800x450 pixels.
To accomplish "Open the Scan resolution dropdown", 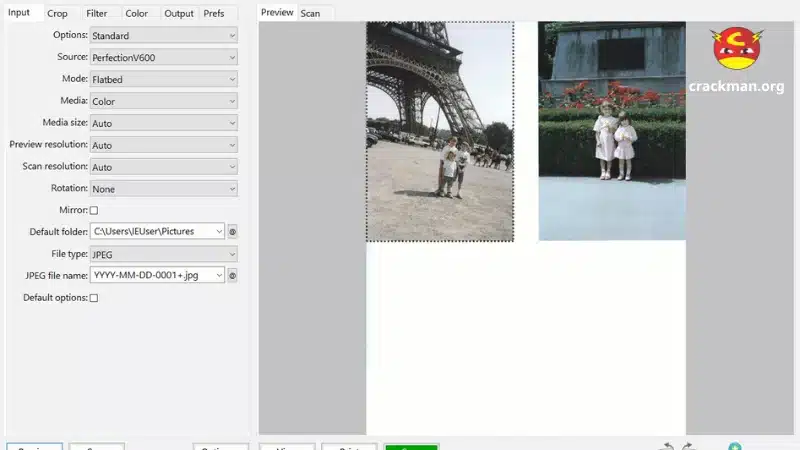I will (x=163, y=167).
